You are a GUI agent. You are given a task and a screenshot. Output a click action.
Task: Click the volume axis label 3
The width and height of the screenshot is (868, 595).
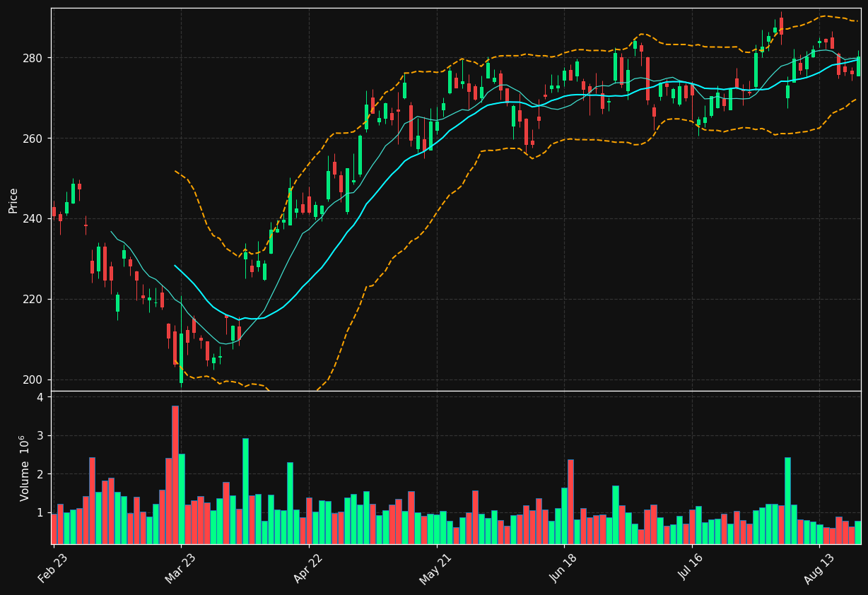40,436
